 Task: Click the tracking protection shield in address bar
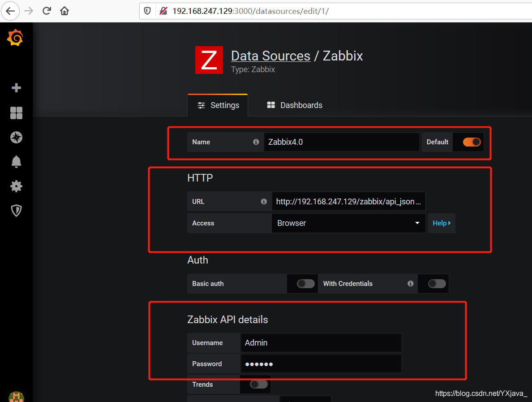(x=147, y=11)
